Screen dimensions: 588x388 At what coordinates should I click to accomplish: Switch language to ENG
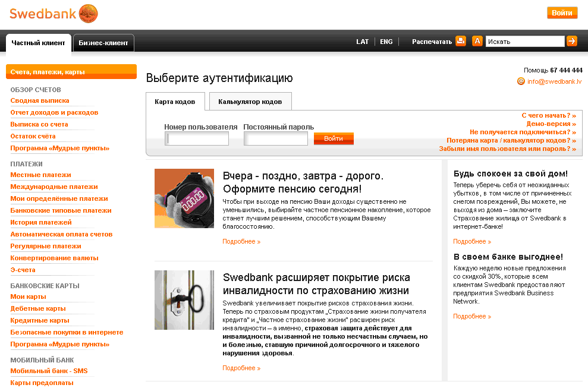pos(386,42)
